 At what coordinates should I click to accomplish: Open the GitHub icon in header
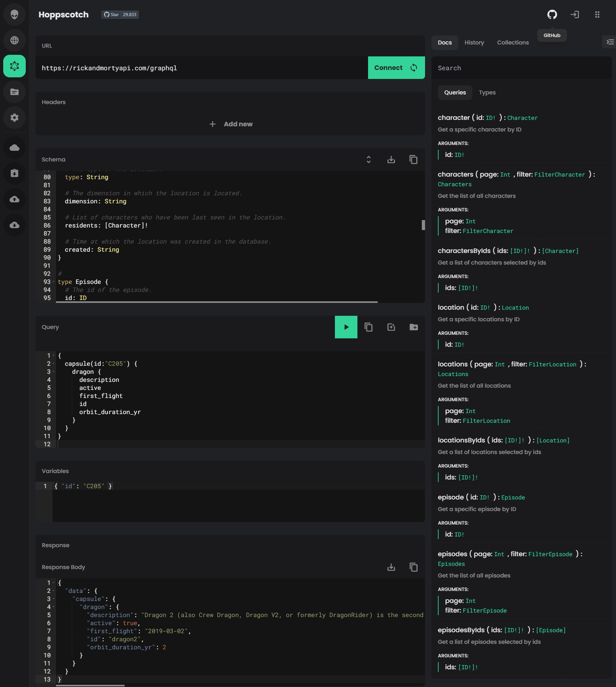coord(552,15)
